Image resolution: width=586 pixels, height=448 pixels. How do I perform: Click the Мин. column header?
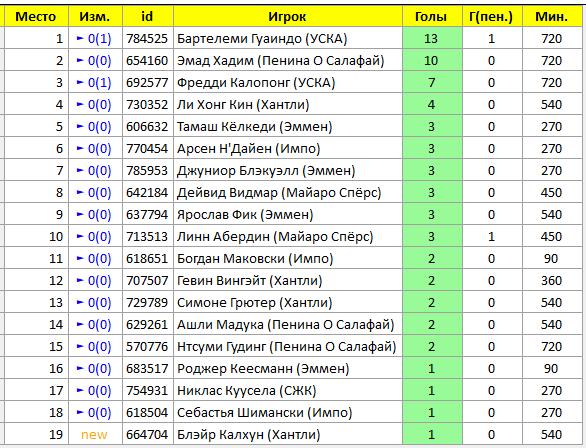point(552,16)
